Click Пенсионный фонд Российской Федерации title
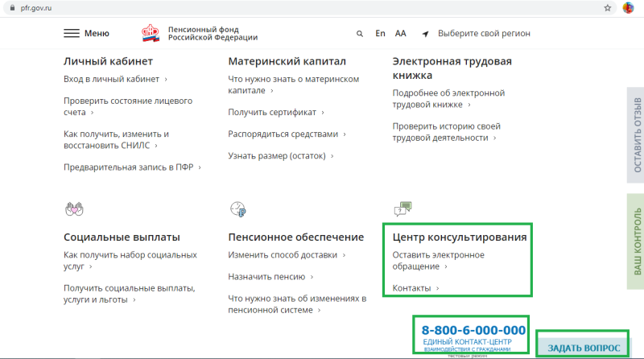The width and height of the screenshot is (644, 359). pyautogui.click(x=213, y=33)
